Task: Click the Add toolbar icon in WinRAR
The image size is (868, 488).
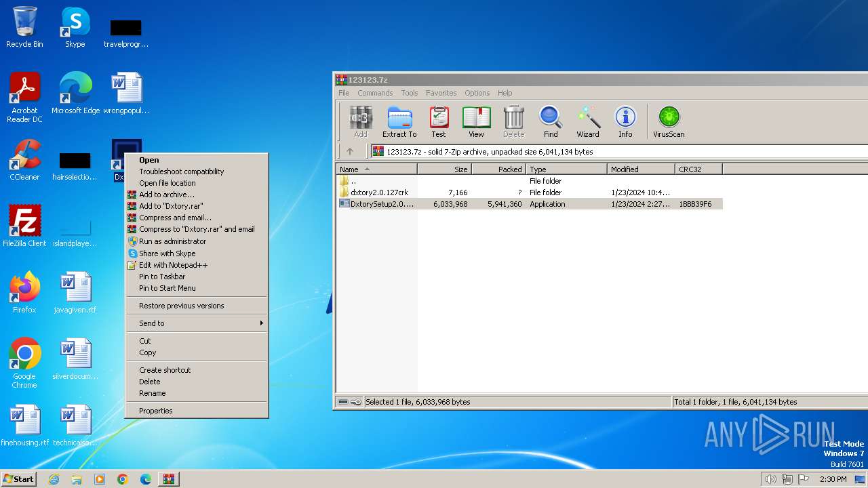Action: 360,122
